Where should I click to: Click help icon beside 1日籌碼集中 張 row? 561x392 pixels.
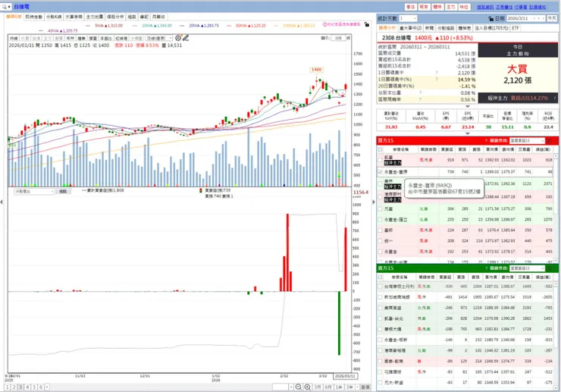(x=437, y=73)
